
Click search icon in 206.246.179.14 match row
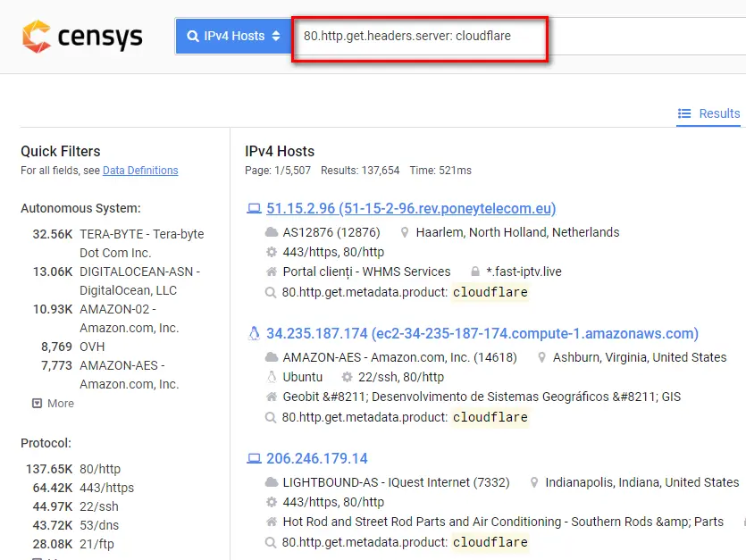point(270,542)
